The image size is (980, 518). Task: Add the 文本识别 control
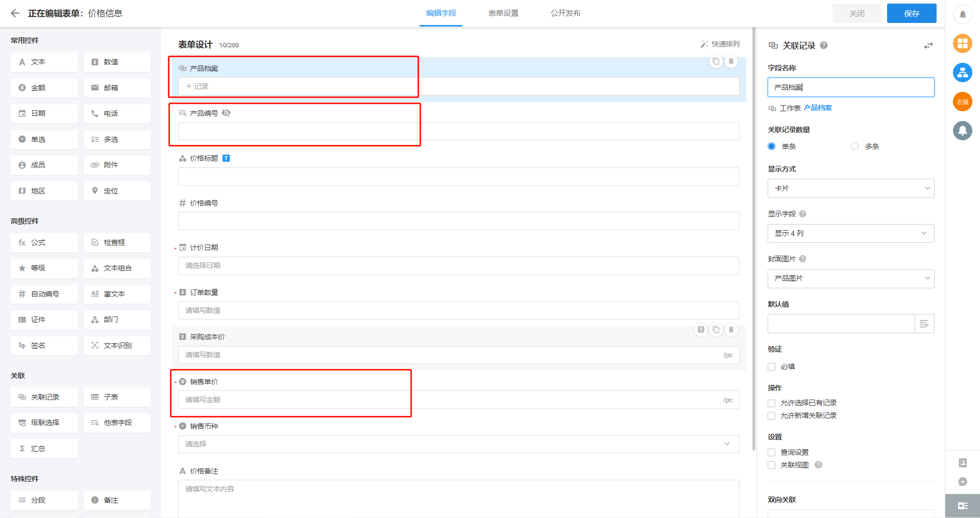[x=117, y=346]
